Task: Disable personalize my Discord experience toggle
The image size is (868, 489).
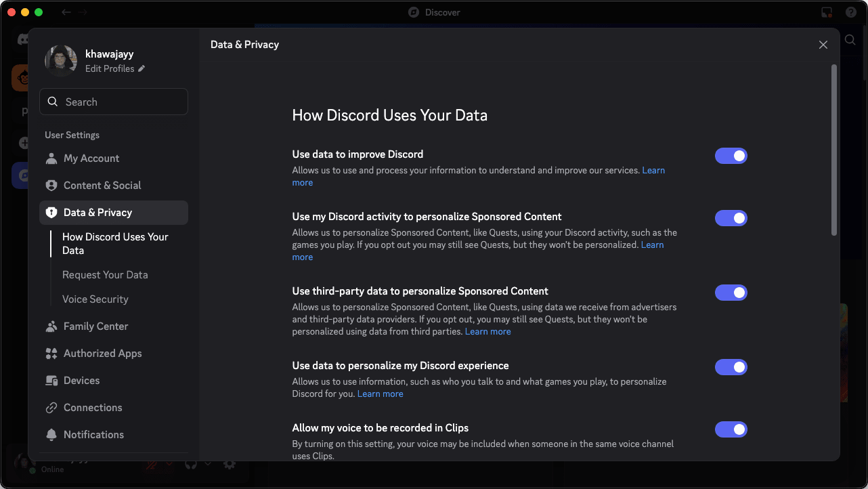Action: [x=731, y=367]
